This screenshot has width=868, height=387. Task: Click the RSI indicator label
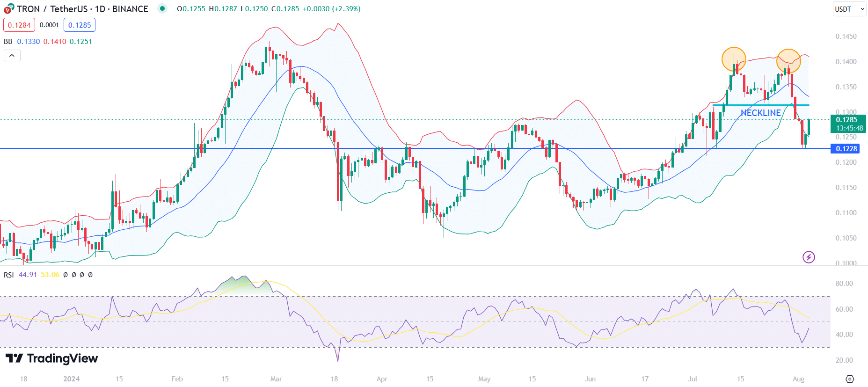pyautogui.click(x=9, y=275)
